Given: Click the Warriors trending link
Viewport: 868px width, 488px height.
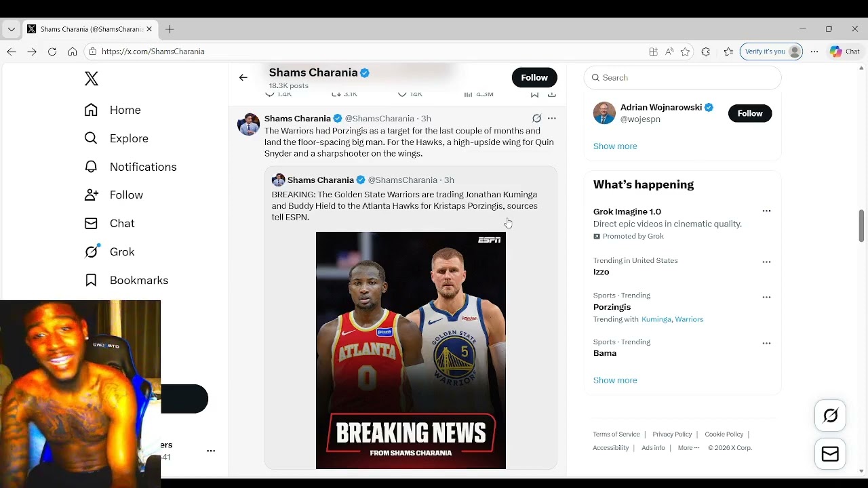Looking at the screenshot, I should pos(689,319).
